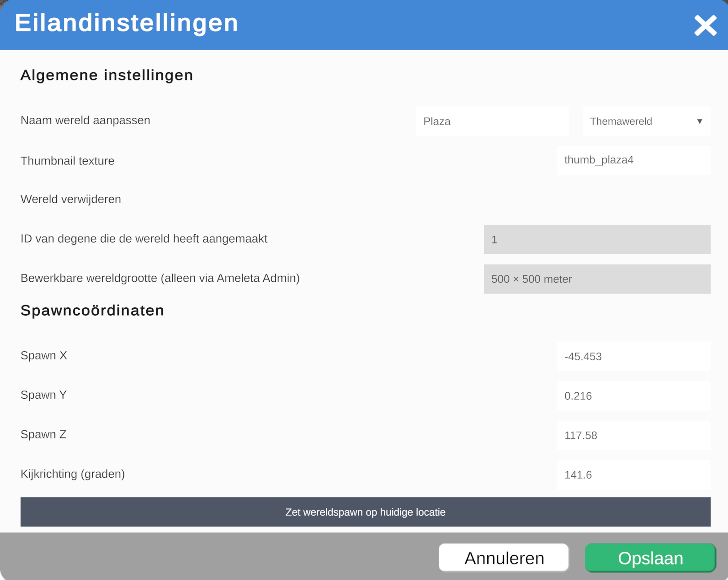Screen dimensions: 728x580
Task: Edit the Spawn Y value 0.216
Action: pyautogui.click(x=633, y=396)
